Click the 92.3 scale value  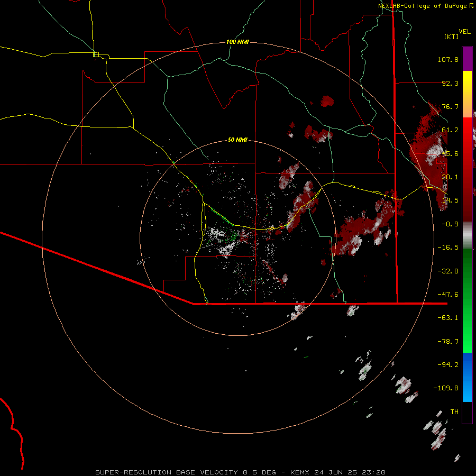click(450, 83)
